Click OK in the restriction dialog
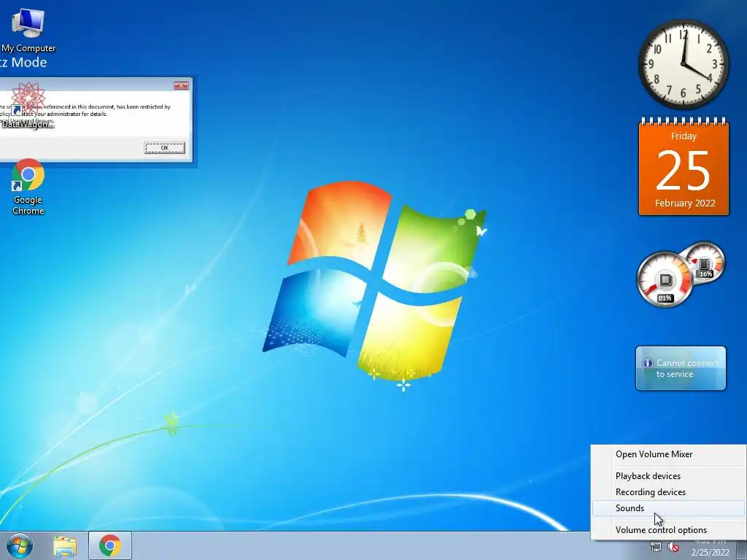The width and height of the screenshot is (747, 560). tap(164, 147)
